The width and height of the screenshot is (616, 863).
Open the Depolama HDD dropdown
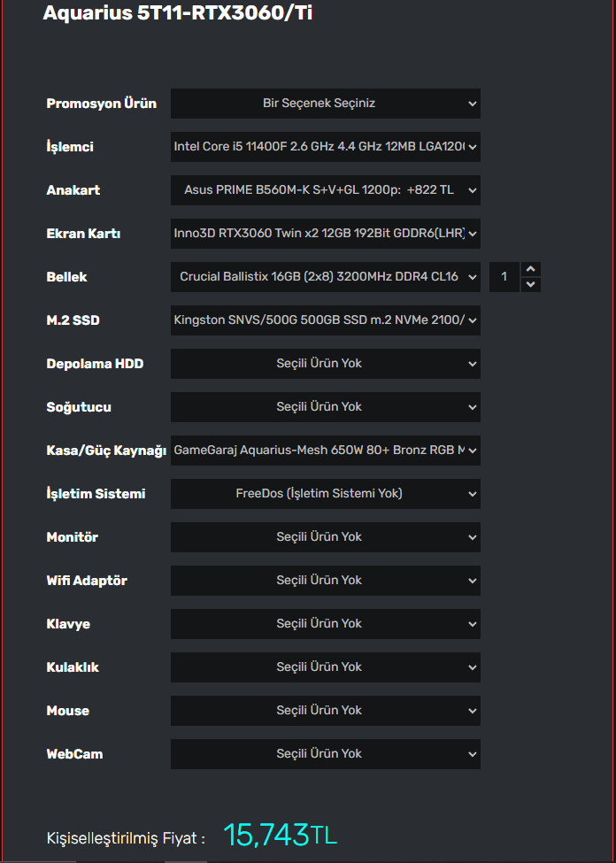click(325, 364)
